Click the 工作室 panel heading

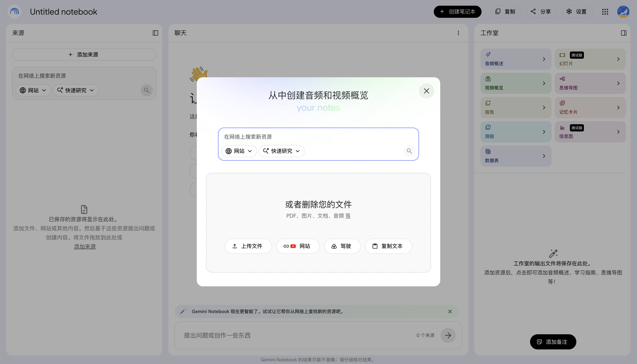pyautogui.click(x=489, y=33)
